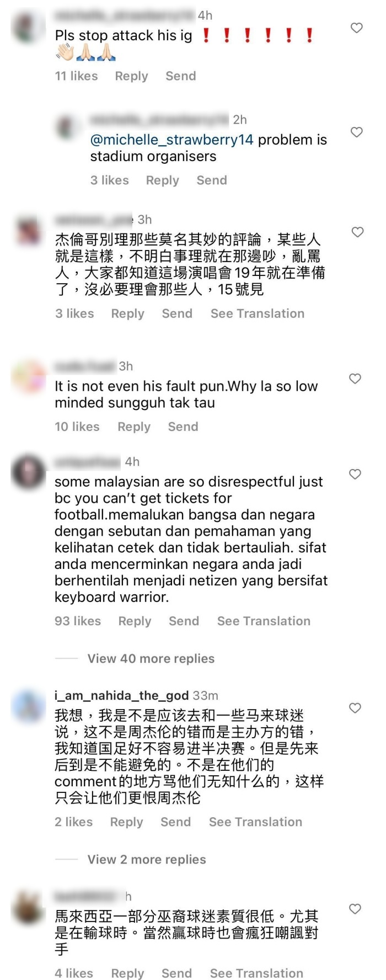Send the 'stadium organisers' reply
The height and width of the screenshot is (980, 386).
(212, 180)
